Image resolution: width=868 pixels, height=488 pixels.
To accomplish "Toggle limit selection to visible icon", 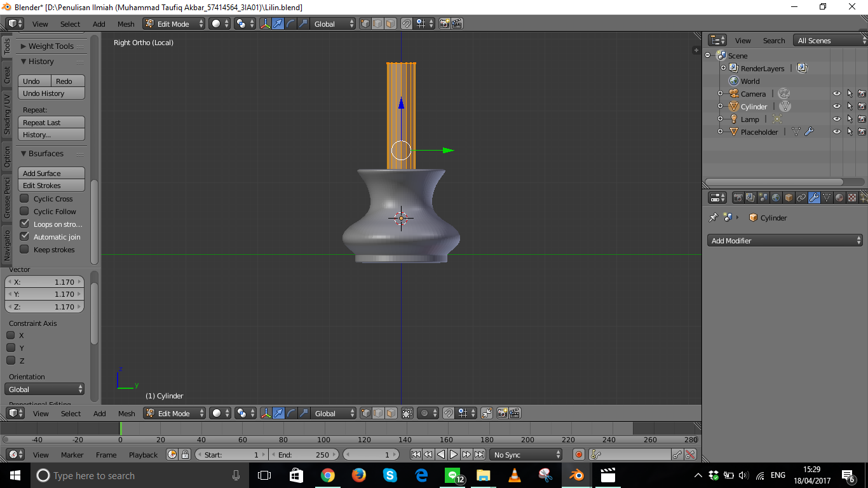I will 407,413.
